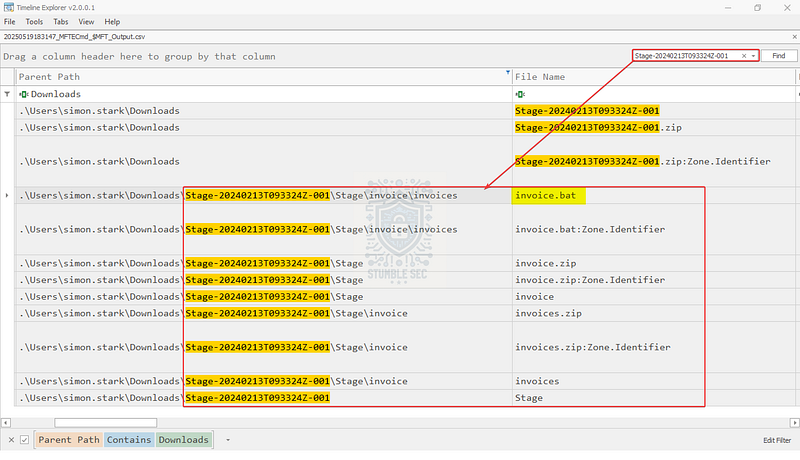Toggle the filter enabled checkbox

coord(24,440)
